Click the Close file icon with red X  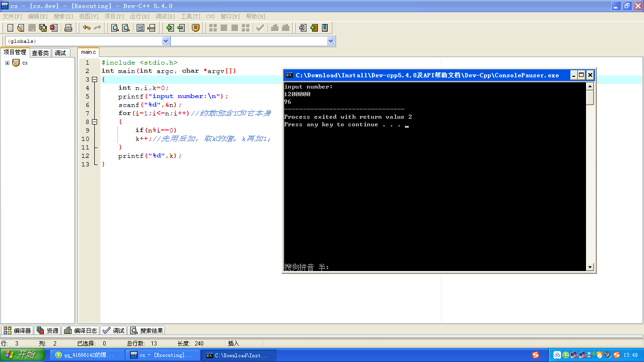pyautogui.click(x=54, y=28)
